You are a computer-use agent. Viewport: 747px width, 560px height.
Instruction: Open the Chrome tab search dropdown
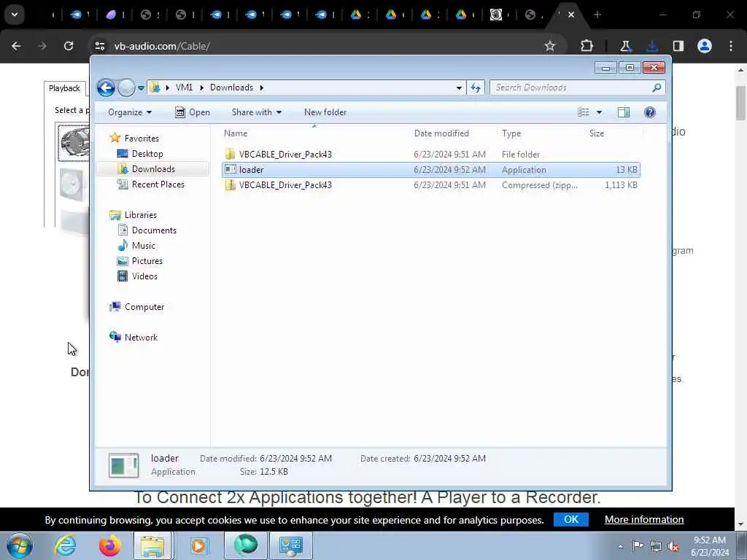tap(15, 15)
